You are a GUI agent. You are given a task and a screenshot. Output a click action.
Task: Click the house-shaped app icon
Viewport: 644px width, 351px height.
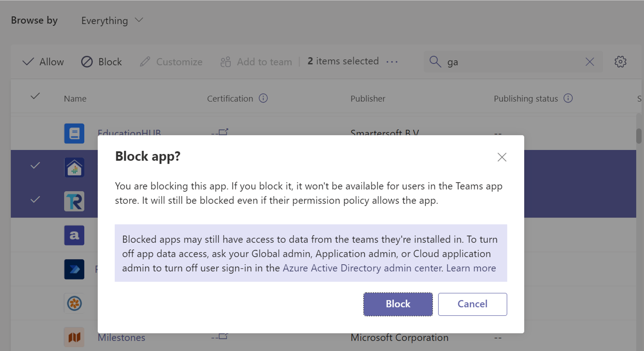coord(74,167)
